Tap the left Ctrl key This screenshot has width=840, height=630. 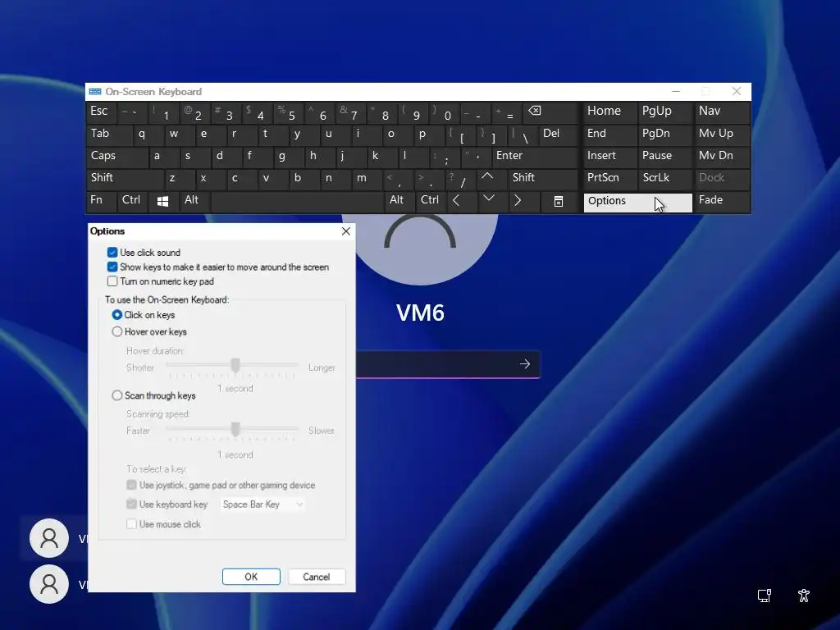click(x=132, y=202)
